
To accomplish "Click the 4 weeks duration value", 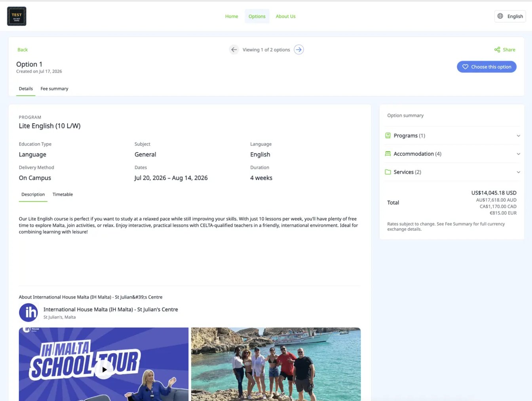I will point(261,178).
